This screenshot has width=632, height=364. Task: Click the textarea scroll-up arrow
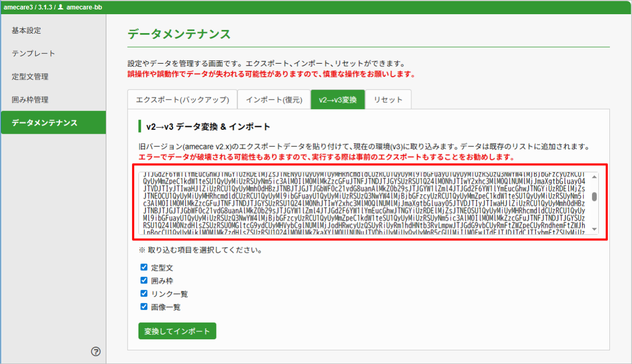click(x=595, y=176)
